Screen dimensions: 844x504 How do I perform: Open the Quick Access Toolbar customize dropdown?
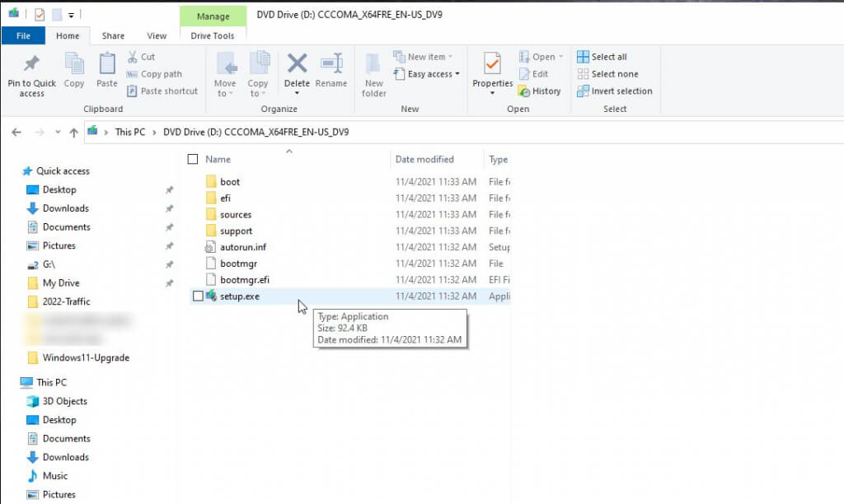[x=71, y=15]
